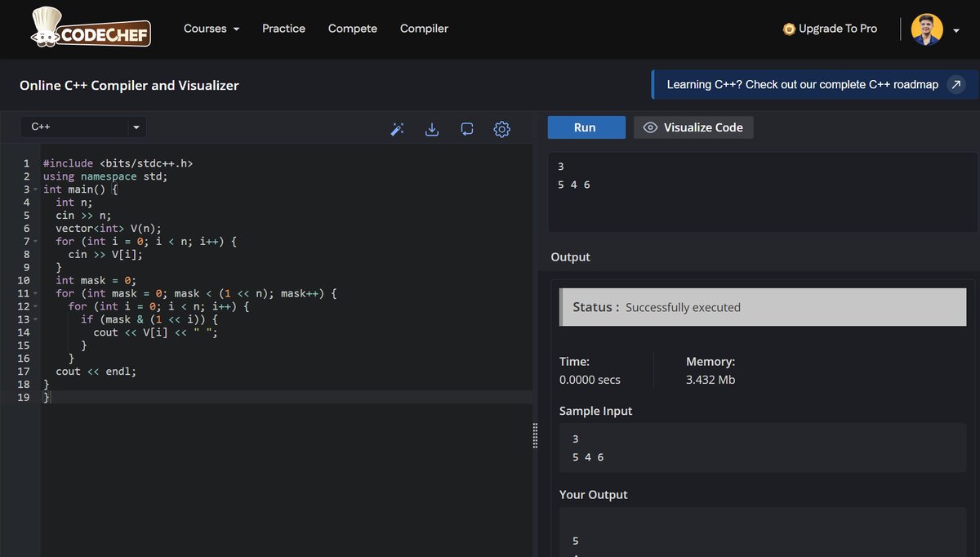Click the reset code icon
980x557 pixels.
tap(467, 129)
